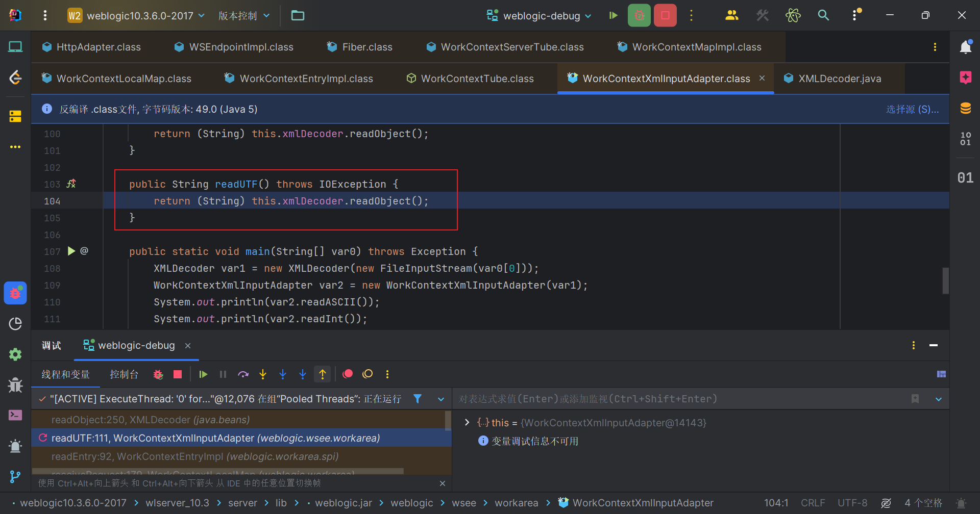Open the Database tool window icon
This screenshot has width=980, height=514.
coord(965,108)
